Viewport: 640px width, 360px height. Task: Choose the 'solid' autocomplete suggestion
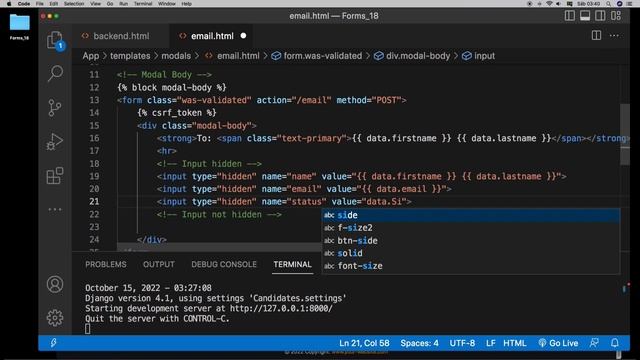point(471,253)
